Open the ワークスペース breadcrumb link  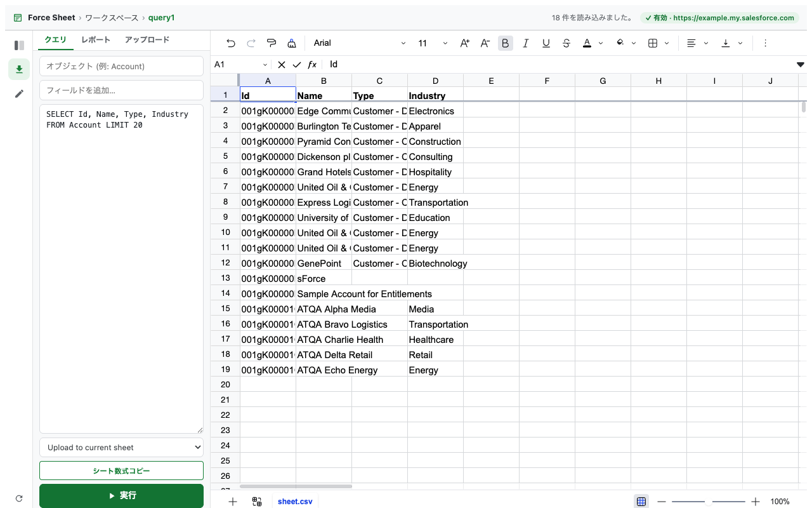coord(112,18)
